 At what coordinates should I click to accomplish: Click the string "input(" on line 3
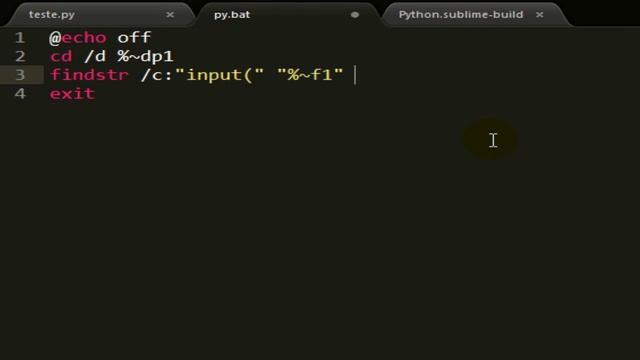(x=220, y=76)
